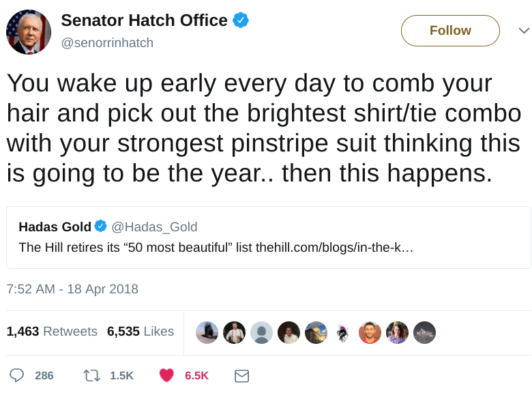
Task: Click the reply speech bubble icon
Action: click(16, 376)
